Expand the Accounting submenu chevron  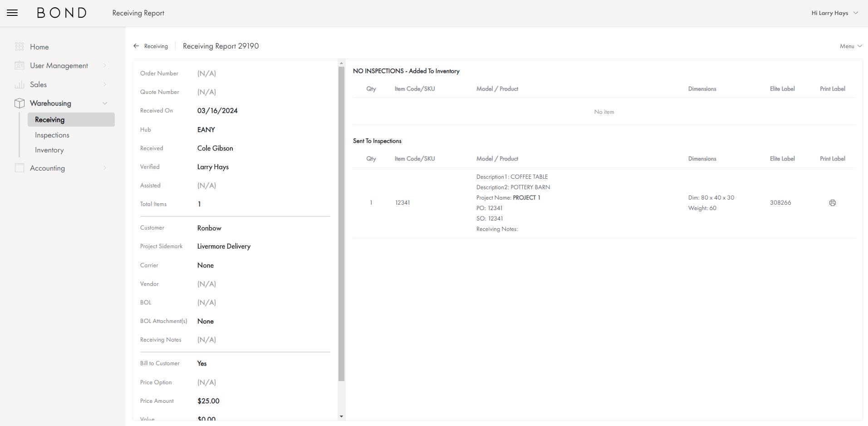105,168
